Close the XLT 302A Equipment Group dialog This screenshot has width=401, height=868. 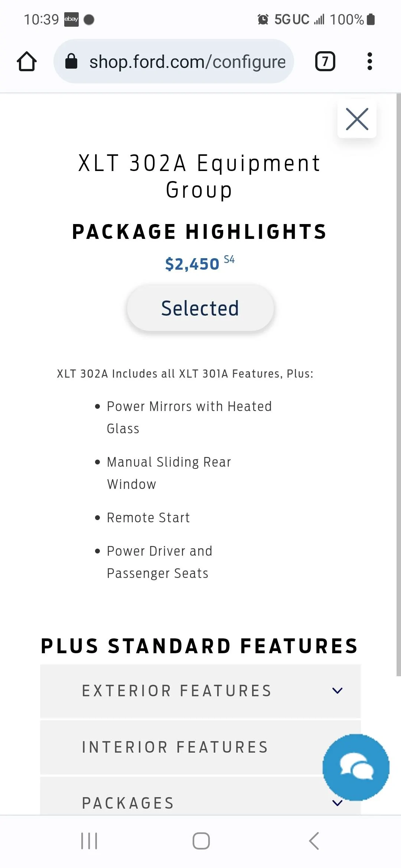coord(357,119)
